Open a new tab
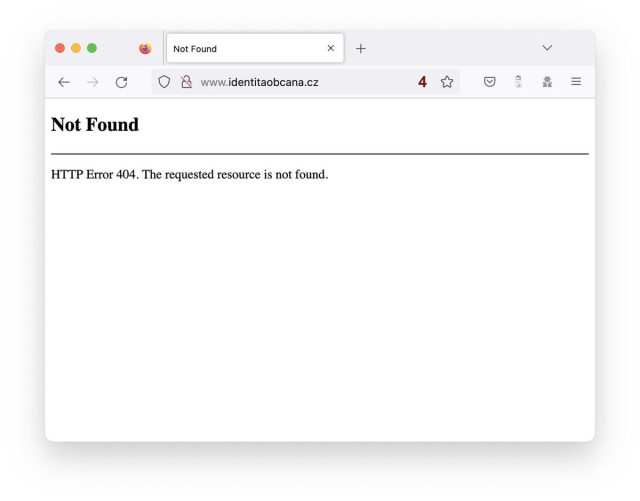 [361, 48]
